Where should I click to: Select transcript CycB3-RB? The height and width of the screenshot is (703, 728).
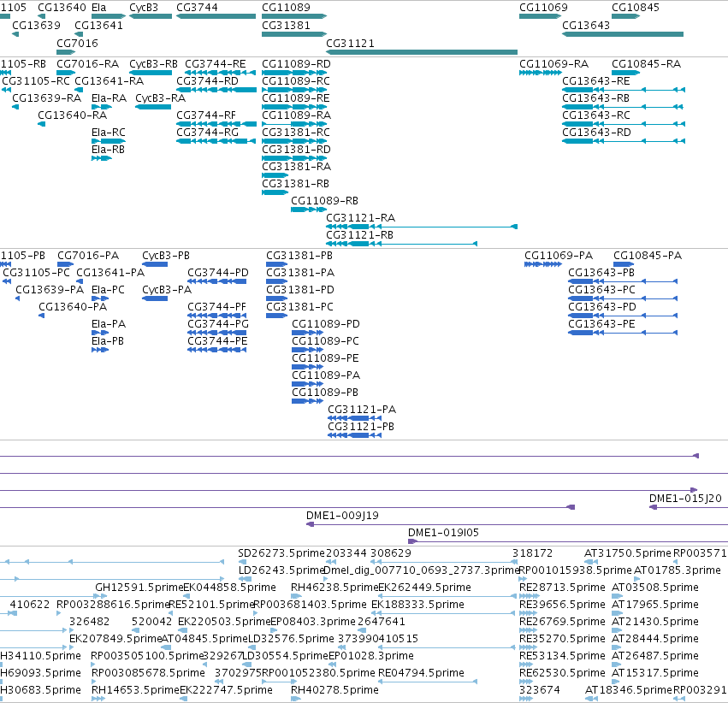click(x=153, y=64)
